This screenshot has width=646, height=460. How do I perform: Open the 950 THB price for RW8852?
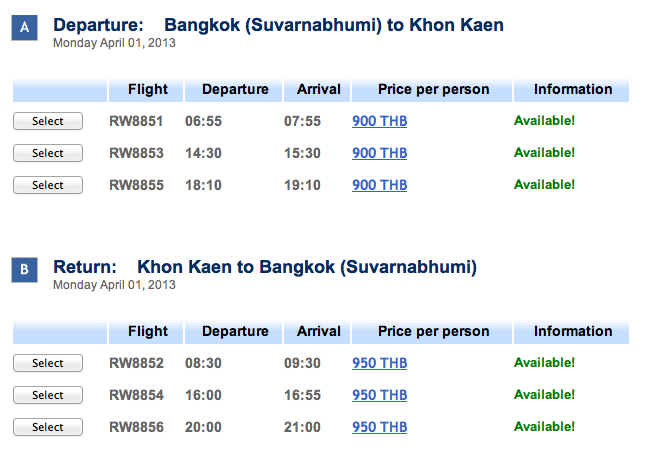pyautogui.click(x=379, y=363)
